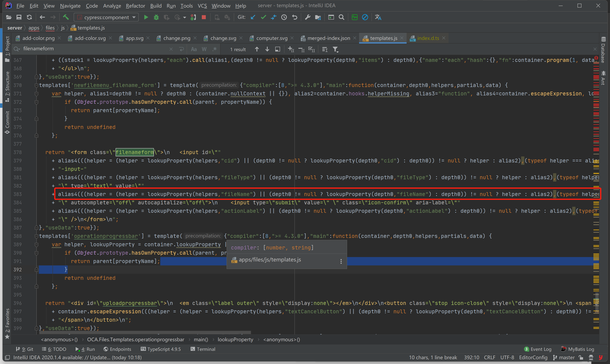
Task: Go to next search occurrence arrow
Action: click(267, 49)
